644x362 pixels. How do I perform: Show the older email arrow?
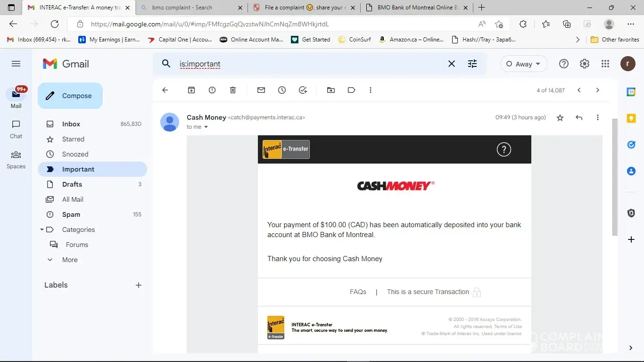[x=598, y=90]
